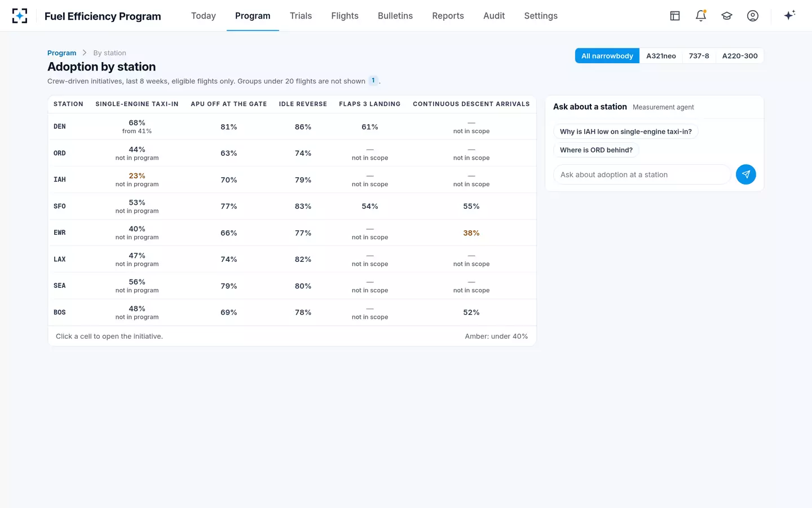Open EWR idle reverse 77% cell
812x508 pixels.
(x=303, y=233)
